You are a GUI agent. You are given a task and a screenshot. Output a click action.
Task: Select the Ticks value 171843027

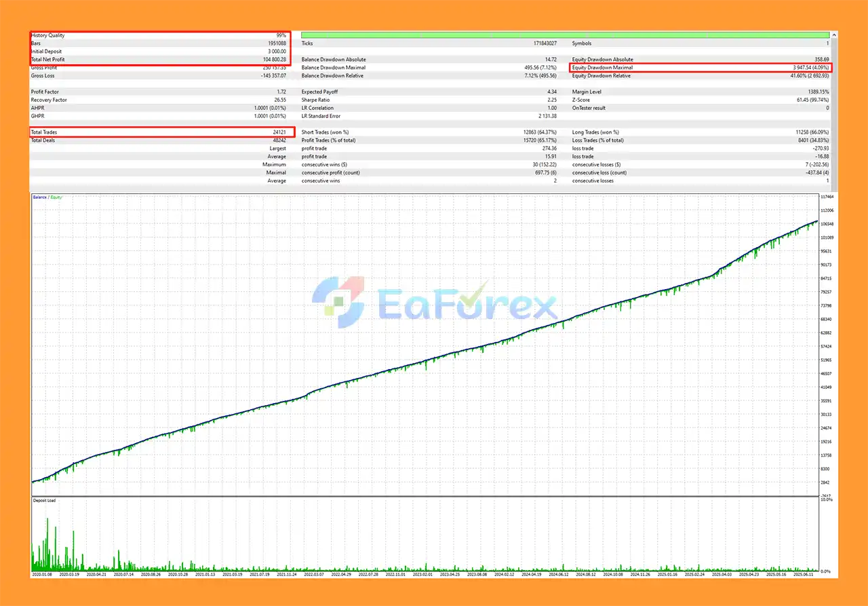pyautogui.click(x=544, y=43)
